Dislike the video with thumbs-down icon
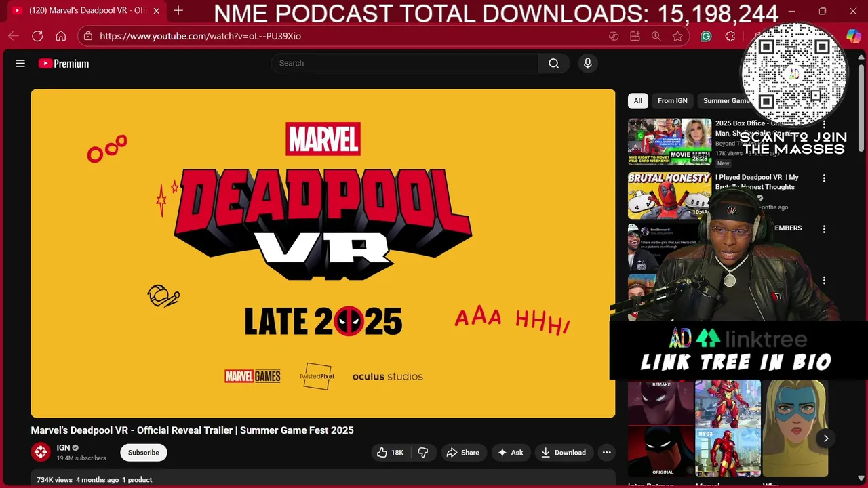 click(x=423, y=453)
